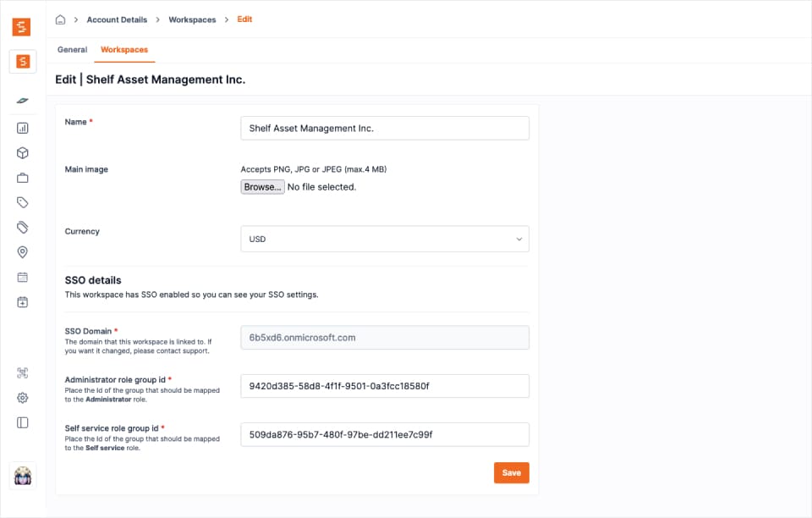Click 'Accepts PNG, JPG or JPEG' hint text
The height and width of the screenshot is (518, 812).
[x=314, y=169]
